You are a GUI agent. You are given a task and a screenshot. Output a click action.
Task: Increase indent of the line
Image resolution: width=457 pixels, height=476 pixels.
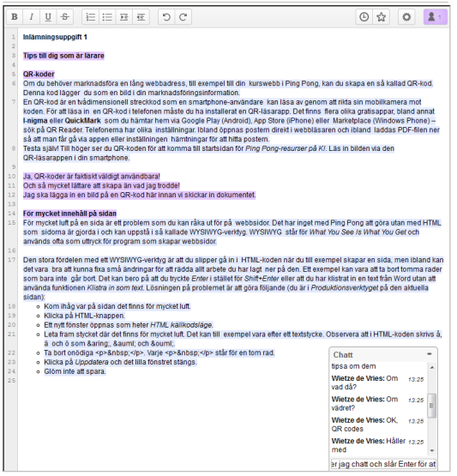click(123, 16)
